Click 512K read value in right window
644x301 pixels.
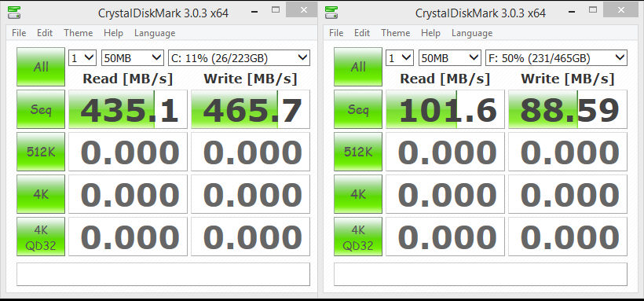[x=445, y=152]
